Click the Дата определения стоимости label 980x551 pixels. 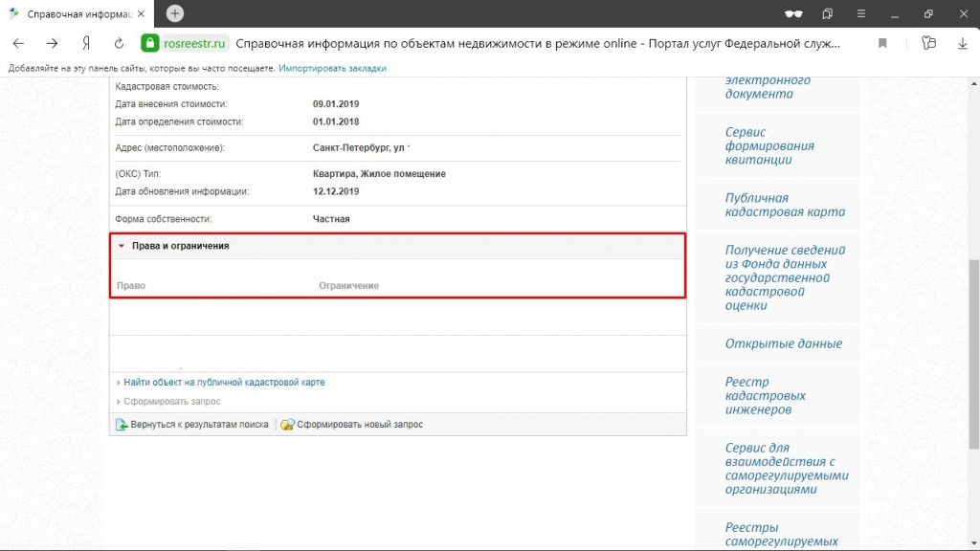pyautogui.click(x=179, y=121)
